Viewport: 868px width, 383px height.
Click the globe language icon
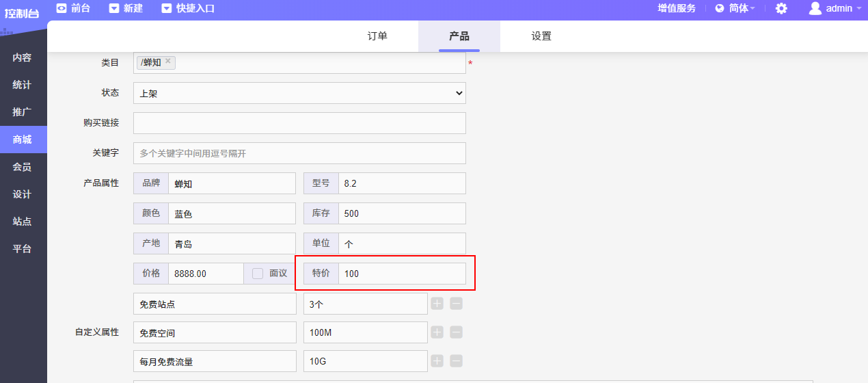(720, 8)
